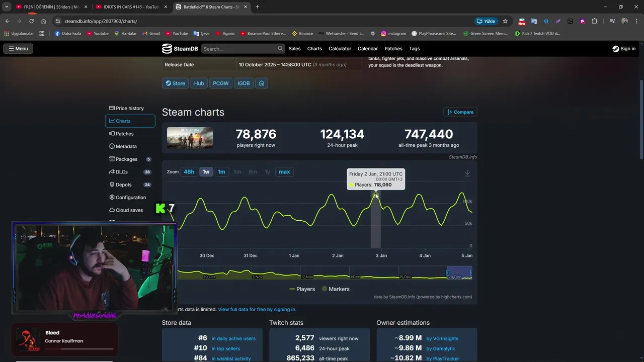This screenshot has width=644, height=362.
Task: Open Calendar in the top navigation
Action: click(368, 49)
